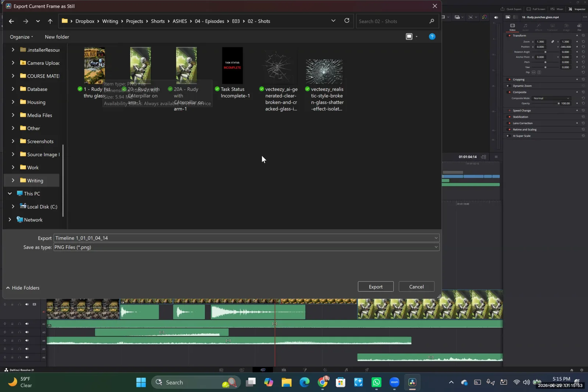Mute audio track A2

coord(27,324)
